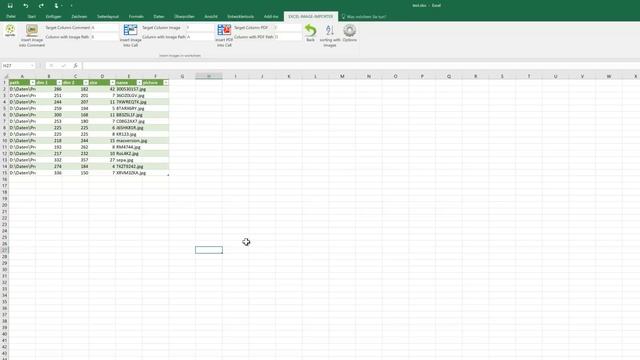The image size is (640, 360).
Task: Click into the formula bar input area
Action: (361, 66)
